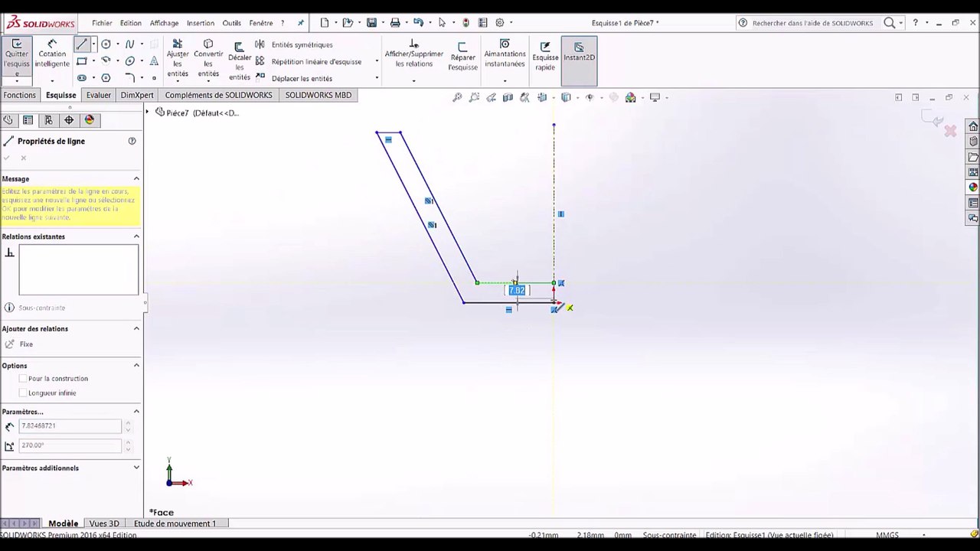Open the ConfigurationManager panel tab

point(48,120)
